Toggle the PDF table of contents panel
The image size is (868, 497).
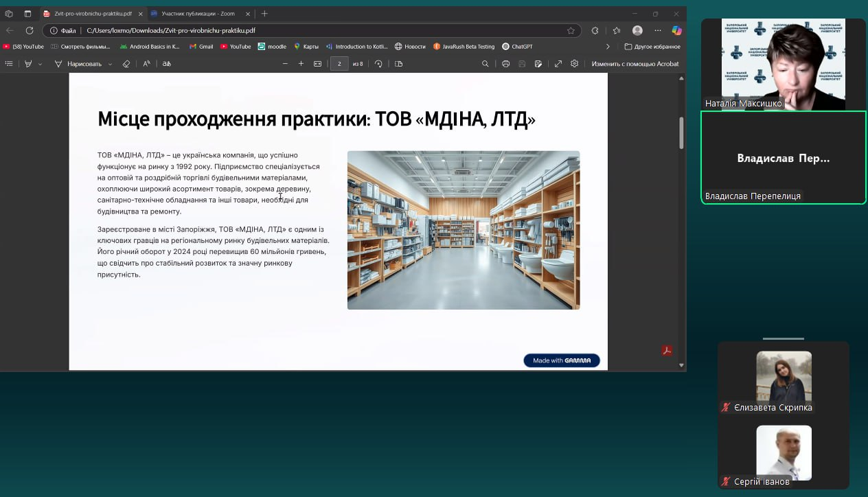9,64
